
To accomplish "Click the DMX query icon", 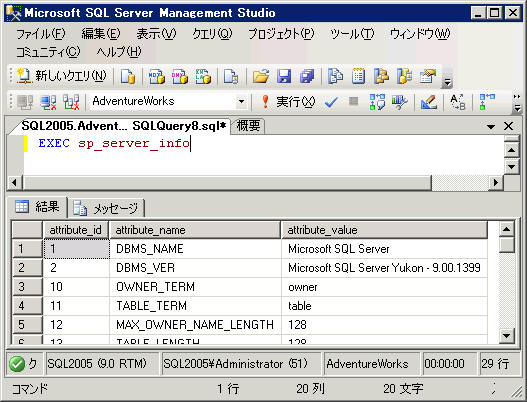I will [x=180, y=76].
